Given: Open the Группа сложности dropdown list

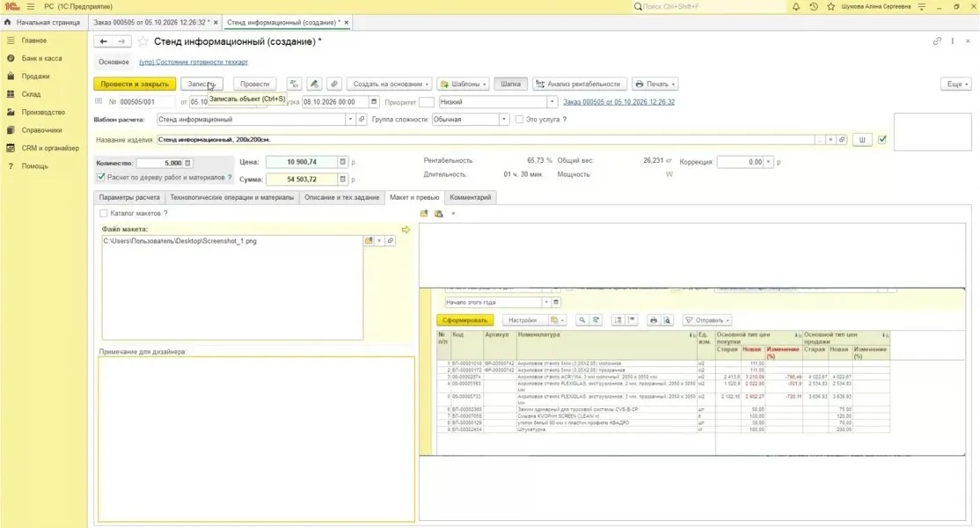Looking at the screenshot, I should click(x=504, y=120).
